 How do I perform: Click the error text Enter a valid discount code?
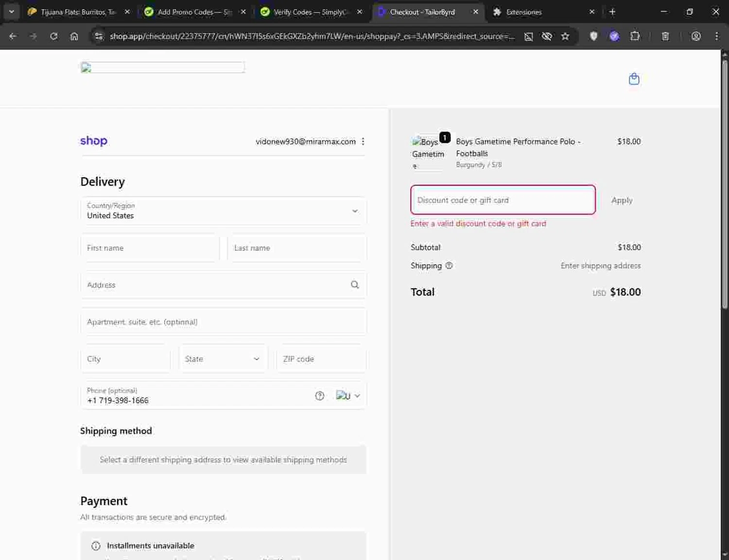tap(478, 223)
